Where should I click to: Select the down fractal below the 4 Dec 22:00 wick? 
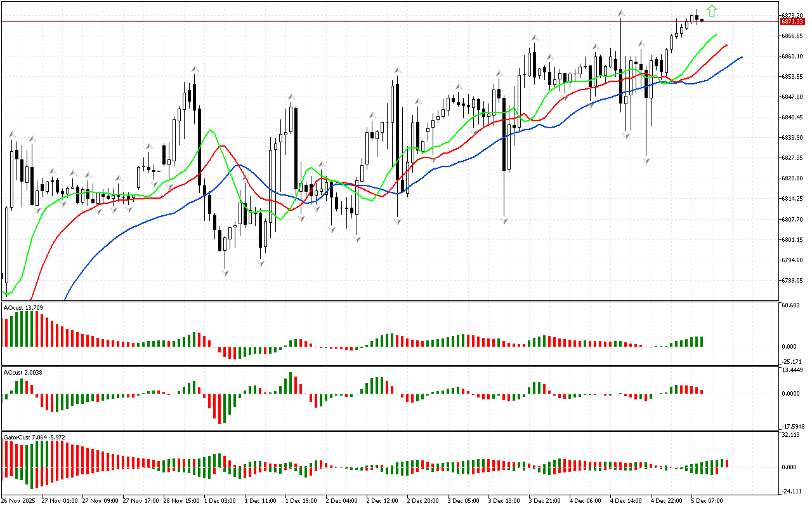(646, 161)
